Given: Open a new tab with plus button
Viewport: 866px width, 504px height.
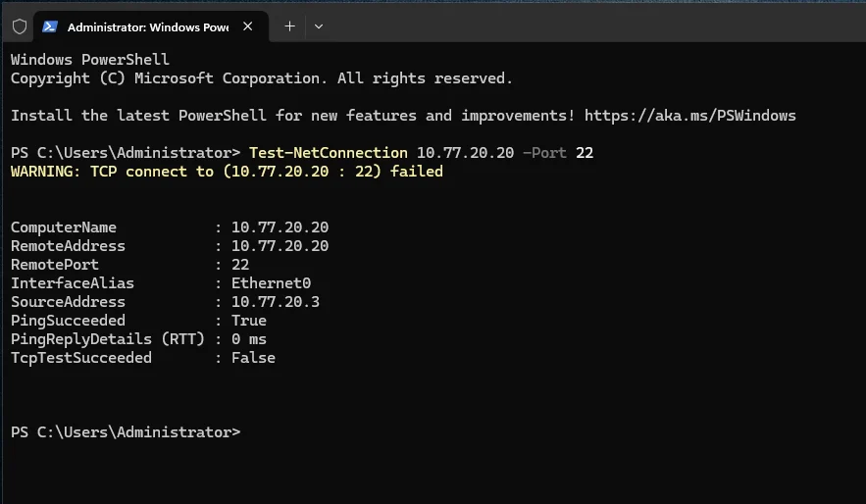Looking at the screenshot, I should coord(289,25).
